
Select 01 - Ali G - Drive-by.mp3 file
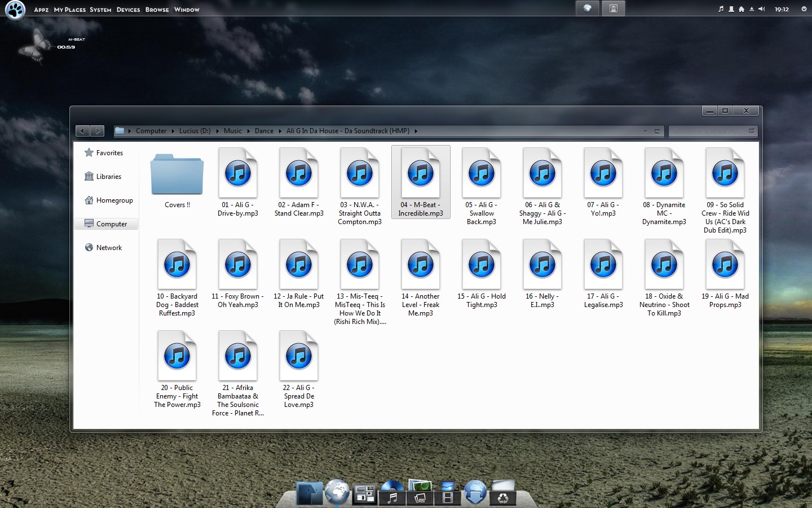pos(238,183)
